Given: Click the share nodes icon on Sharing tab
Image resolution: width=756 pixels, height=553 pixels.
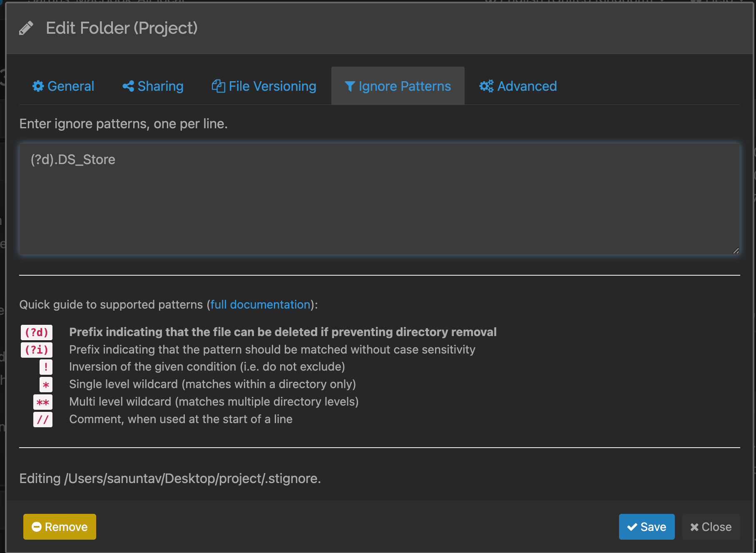Looking at the screenshot, I should [x=128, y=86].
